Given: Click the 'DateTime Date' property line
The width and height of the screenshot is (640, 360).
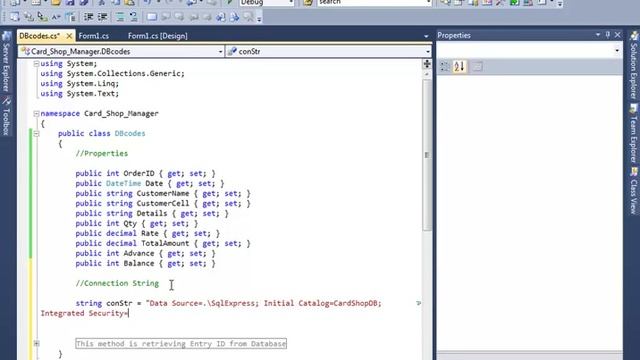Looking at the screenshot, I should (x=150, y=183).
